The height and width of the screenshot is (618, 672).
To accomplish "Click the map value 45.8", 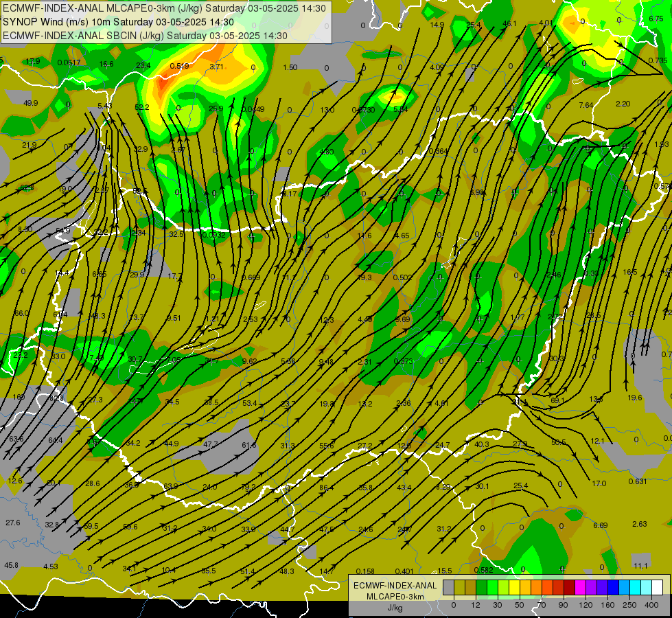I will point(11,565).
